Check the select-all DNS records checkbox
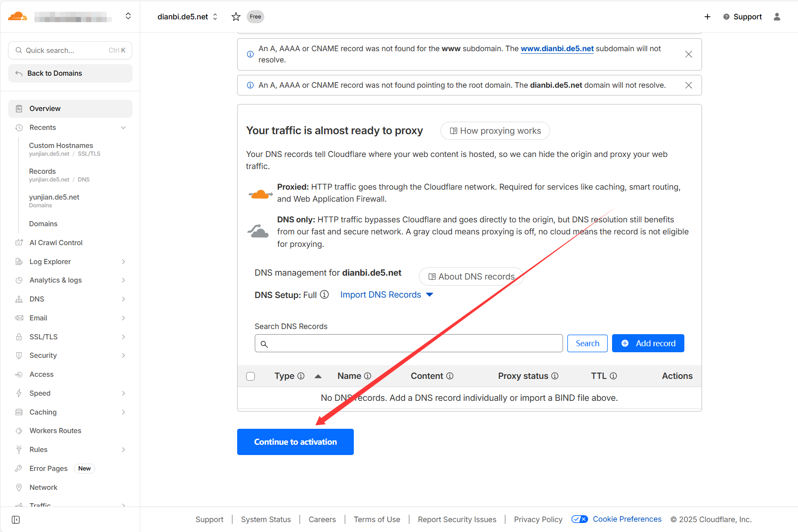The height and width of the screenshot is (532, 798). click(x=251, y=376)
